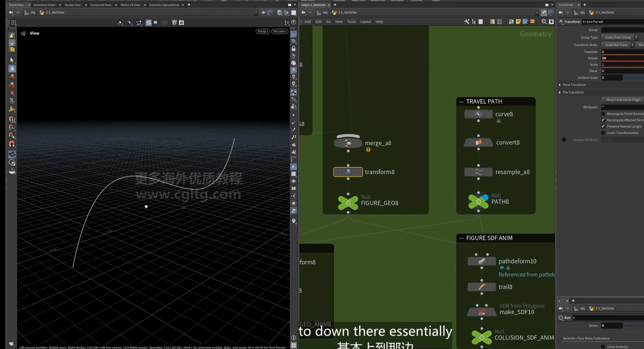Click the make_SDF10 VDB node icon
644x349 pixels.
coord(481,312)
